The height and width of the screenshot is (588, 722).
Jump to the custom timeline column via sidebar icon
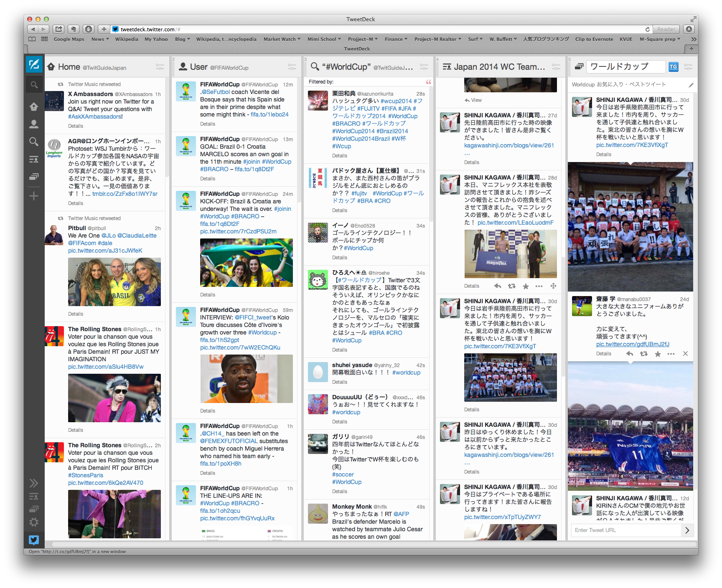coord(34,177)
